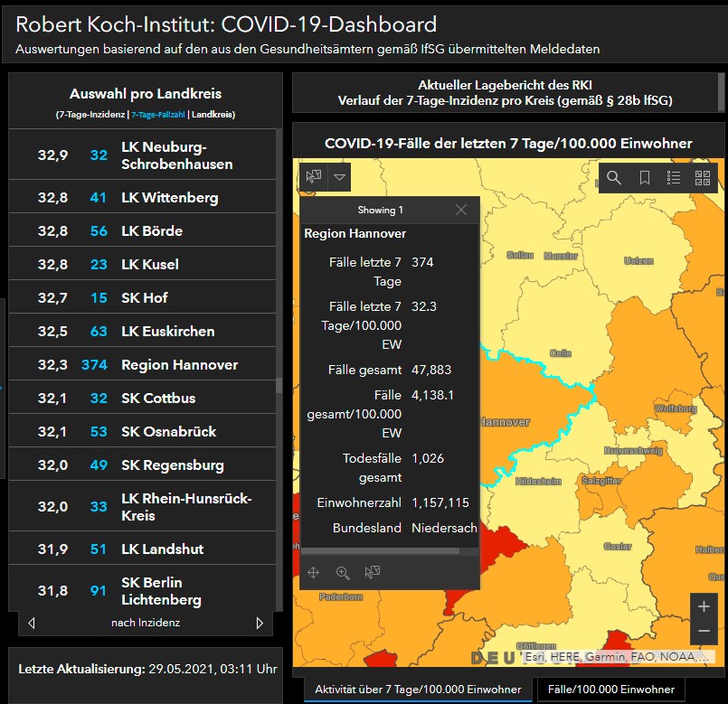728x704 pixels.
Task: Click the nach Inzidenz list label
Action: point(146,623)
